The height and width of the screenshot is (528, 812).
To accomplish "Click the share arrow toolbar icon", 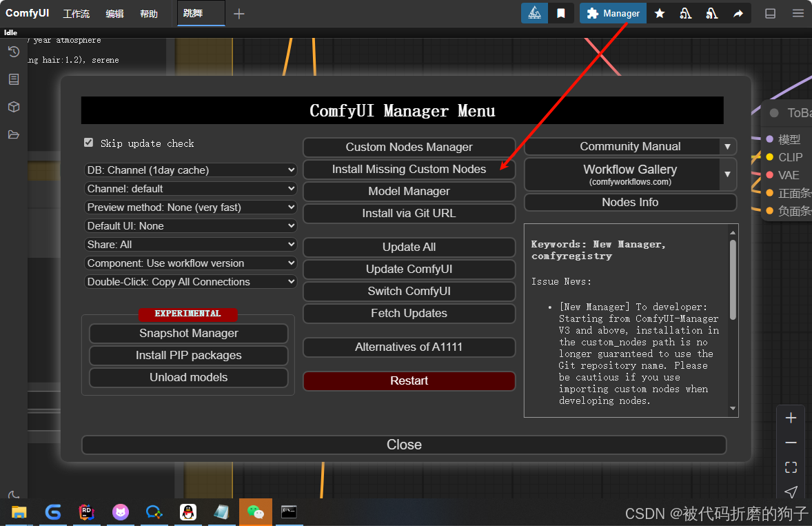I will pyautogui.click(x=738, y=14).
